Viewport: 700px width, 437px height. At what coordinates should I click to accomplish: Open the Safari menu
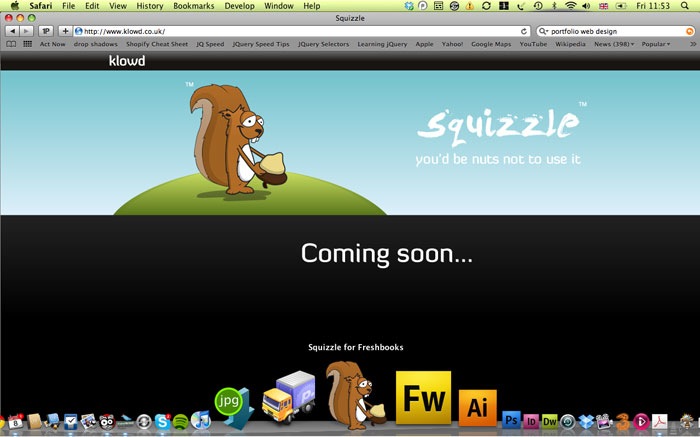[x=41, y=6]
